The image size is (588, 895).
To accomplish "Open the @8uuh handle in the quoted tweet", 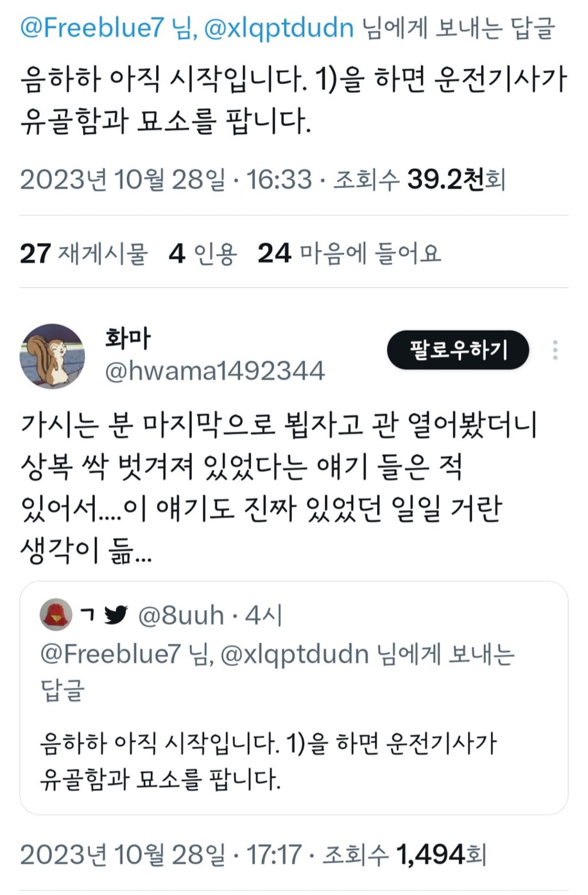I will pos(181,615).
